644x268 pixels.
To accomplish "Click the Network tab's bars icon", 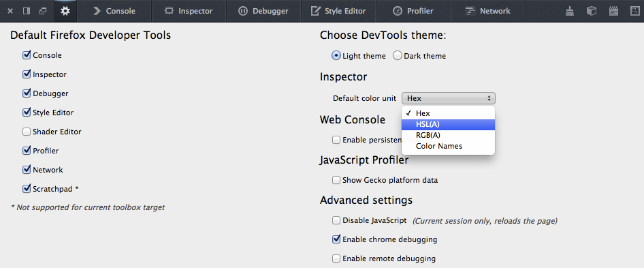I will [x=470, y=11].
